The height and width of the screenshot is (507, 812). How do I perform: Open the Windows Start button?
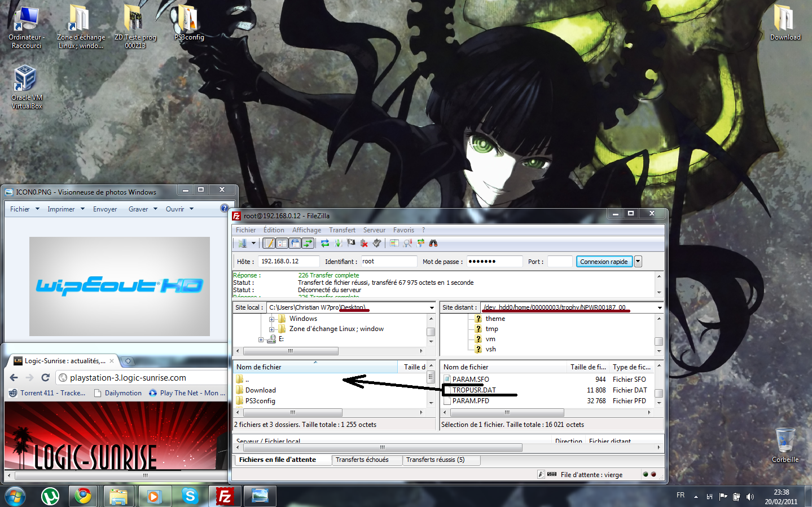[x=15, y=496]
